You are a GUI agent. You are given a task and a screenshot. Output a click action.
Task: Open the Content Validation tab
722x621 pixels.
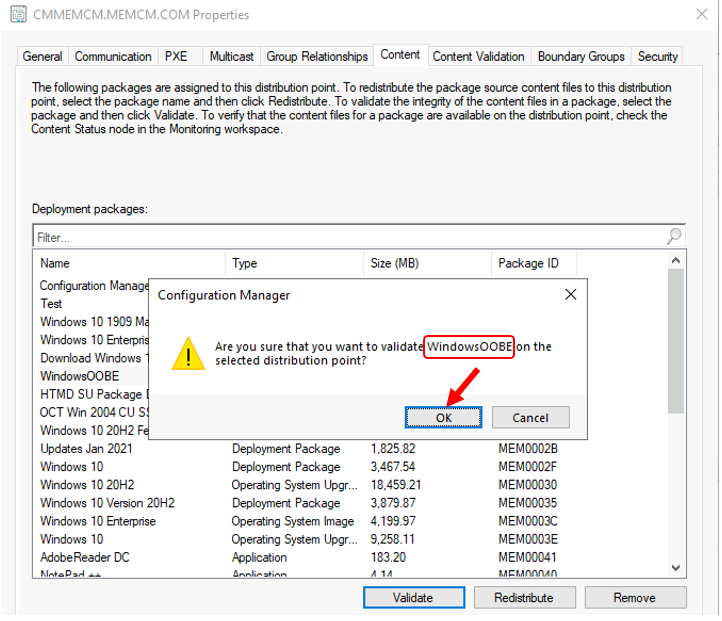[478, 56]
